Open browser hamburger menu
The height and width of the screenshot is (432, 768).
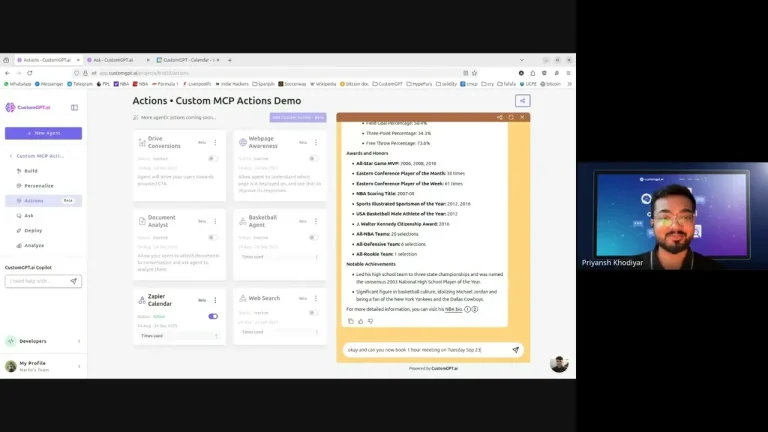(x=568, y=73)
